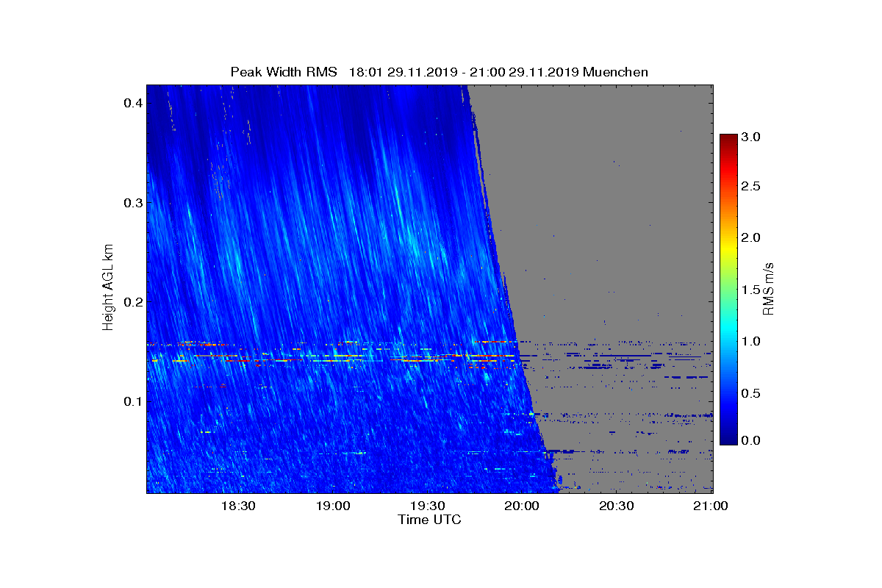Click the 0.1 height tick label

(132, 401)
